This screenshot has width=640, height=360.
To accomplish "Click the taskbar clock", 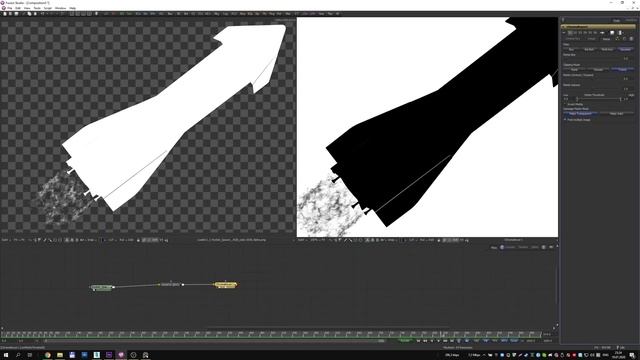I will [619, 355].
